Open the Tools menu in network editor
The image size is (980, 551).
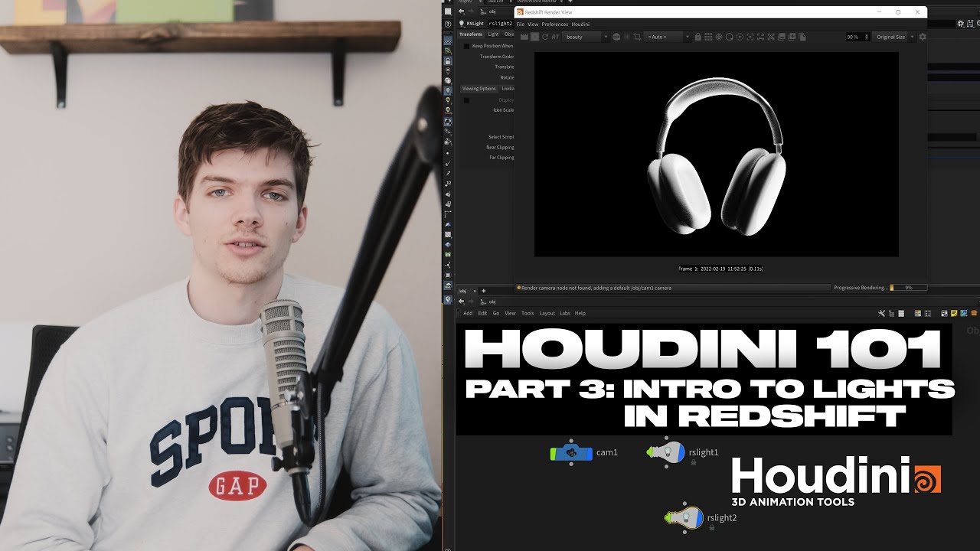pyautogui.click(x=528, y=313)
